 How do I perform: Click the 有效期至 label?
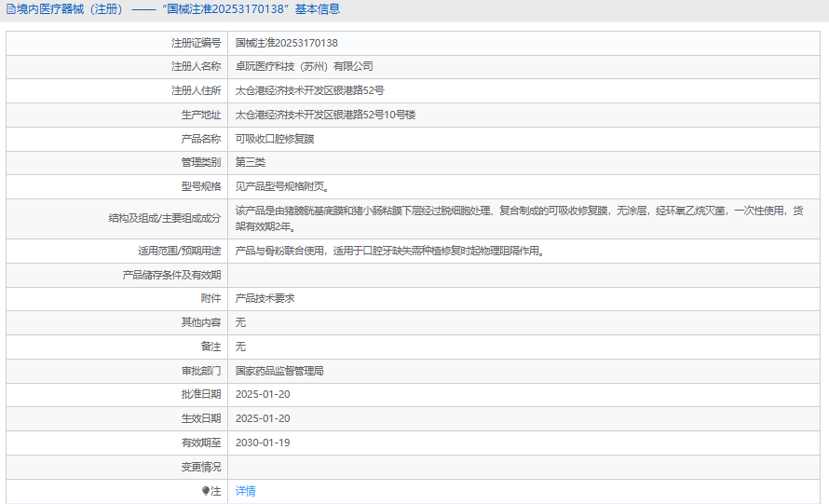tap(201, 443)
